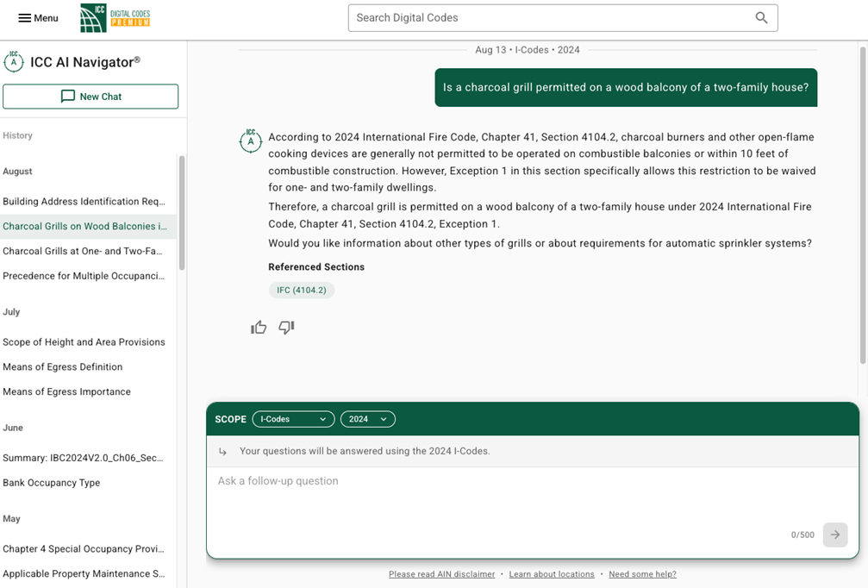Open the 2024 year dropdown

[367, 419]
